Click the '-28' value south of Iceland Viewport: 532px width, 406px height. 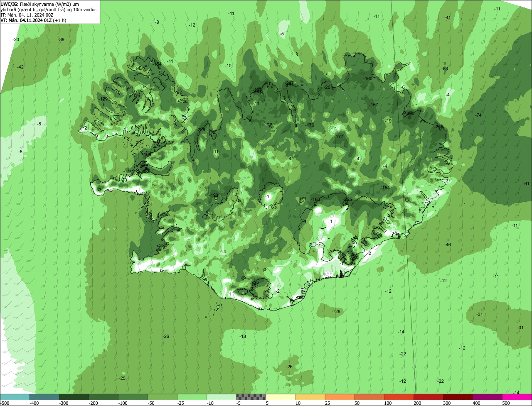[337, 311]
